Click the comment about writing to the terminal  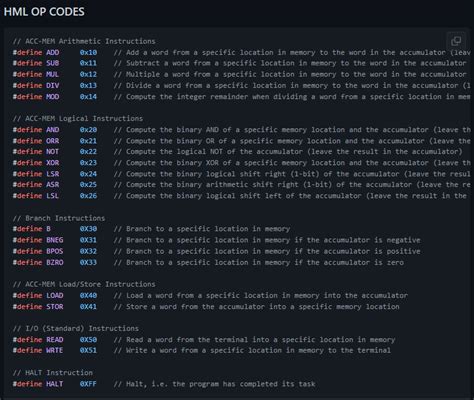(252, 350)
